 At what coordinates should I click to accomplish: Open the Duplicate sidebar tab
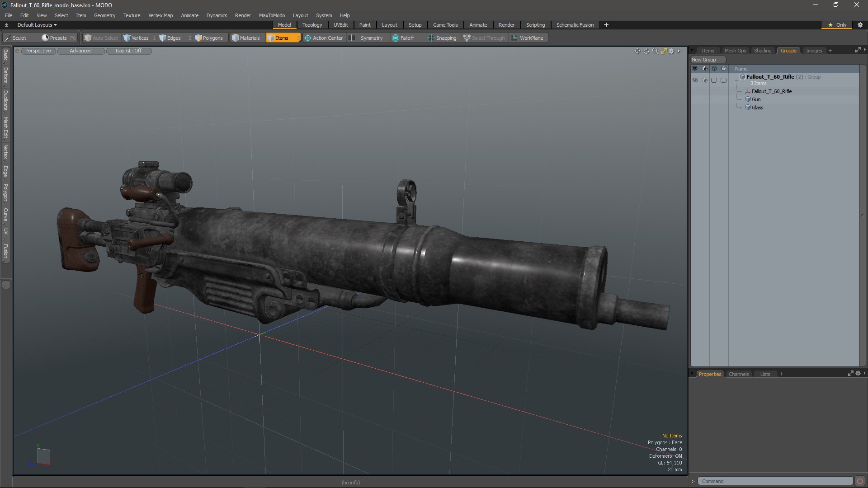(x=5, y=101)
